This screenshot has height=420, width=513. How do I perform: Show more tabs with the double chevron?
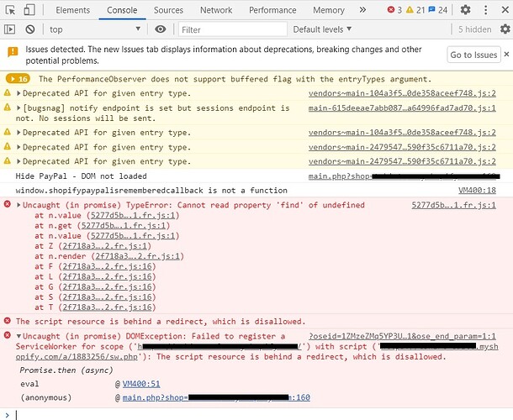tap(362, 10)
